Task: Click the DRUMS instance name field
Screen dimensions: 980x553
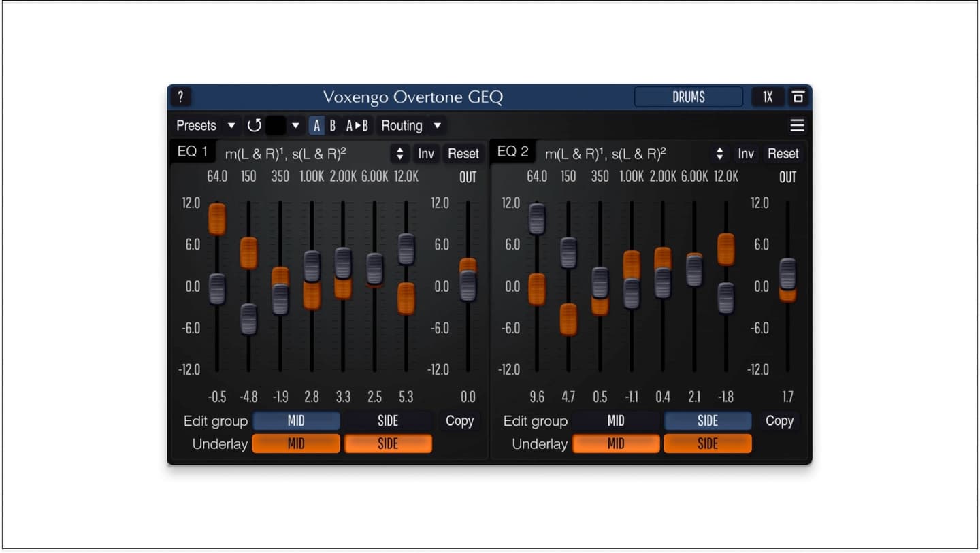Action: (689, 97)
